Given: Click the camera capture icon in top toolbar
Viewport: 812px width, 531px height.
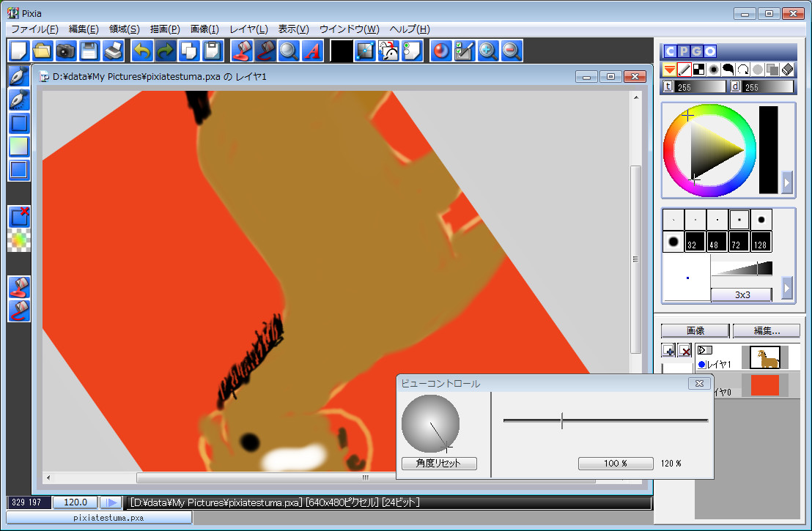Looking at the screenshot, I should [64, 51].
